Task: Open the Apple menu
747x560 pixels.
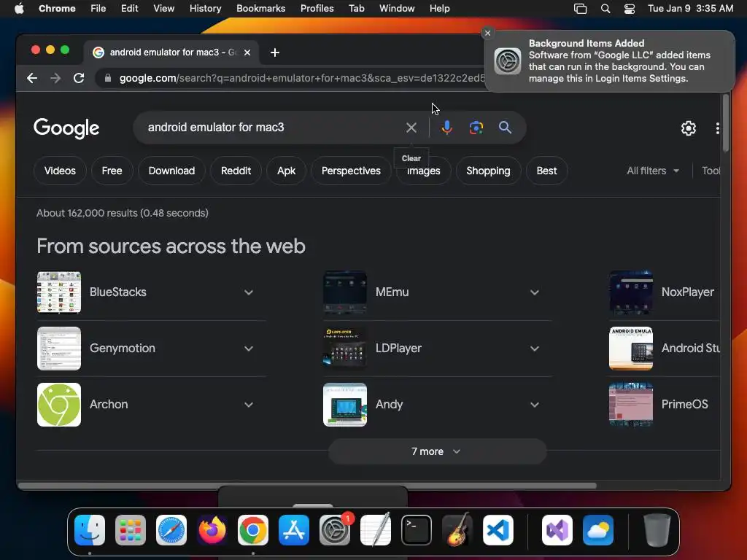Action: 19,9
